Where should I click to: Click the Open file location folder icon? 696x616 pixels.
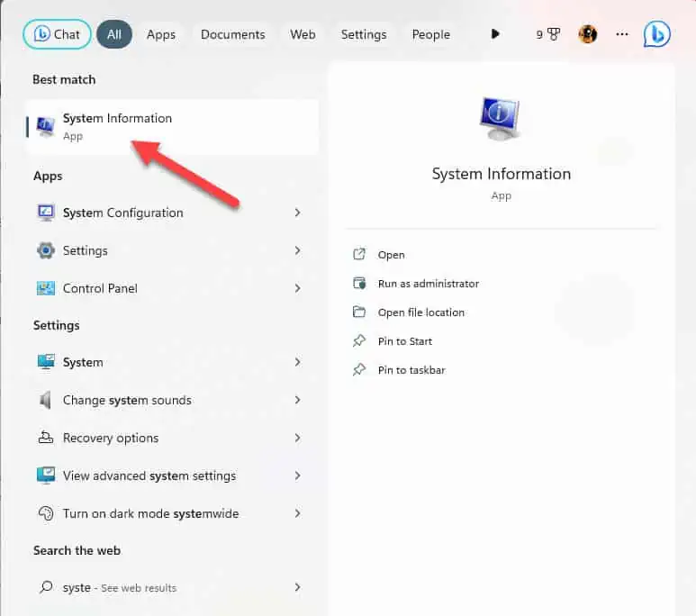(x=359, y=312)
